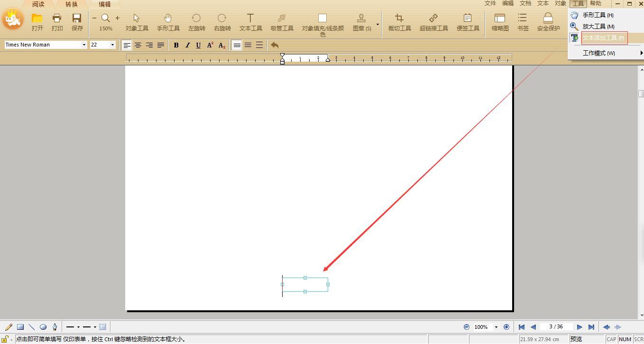Expand the font size 22 dropdown

112,45
